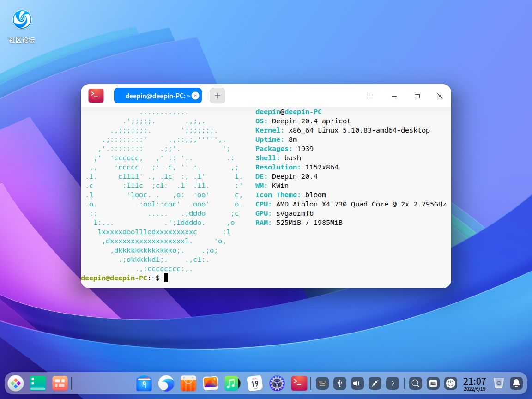The image size is (532, 399).
Task: Open the launcher from the dock
Action: tap(16, 383)
